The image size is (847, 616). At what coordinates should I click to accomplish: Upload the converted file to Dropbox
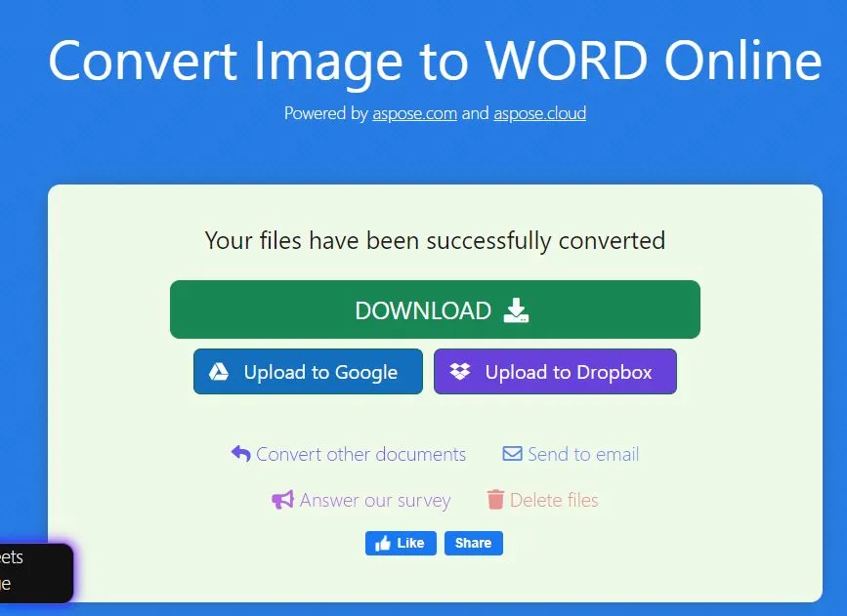[x=555, y=371]
